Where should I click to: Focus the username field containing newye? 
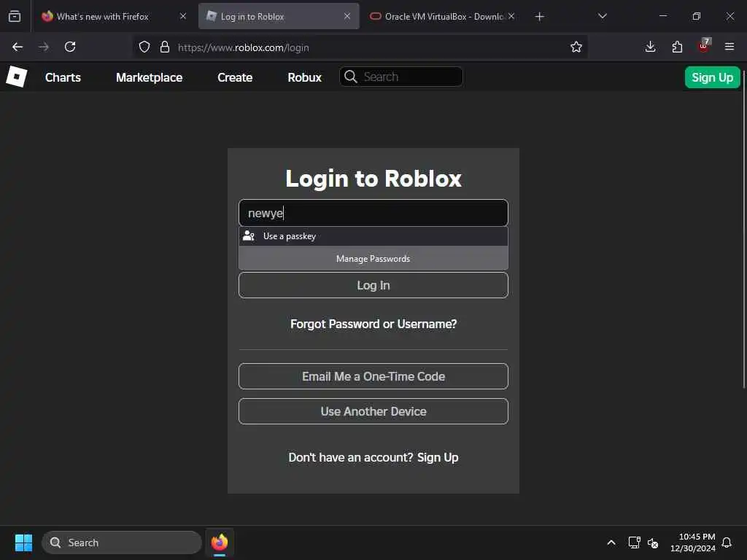373,213
